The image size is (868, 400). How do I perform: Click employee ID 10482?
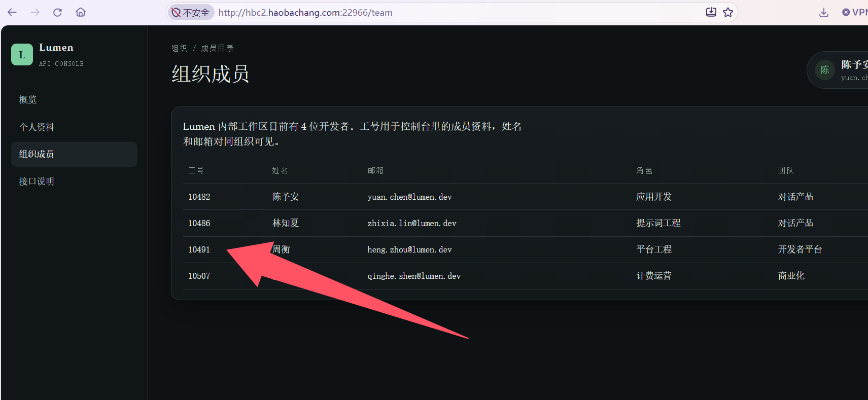click(199, 197)
